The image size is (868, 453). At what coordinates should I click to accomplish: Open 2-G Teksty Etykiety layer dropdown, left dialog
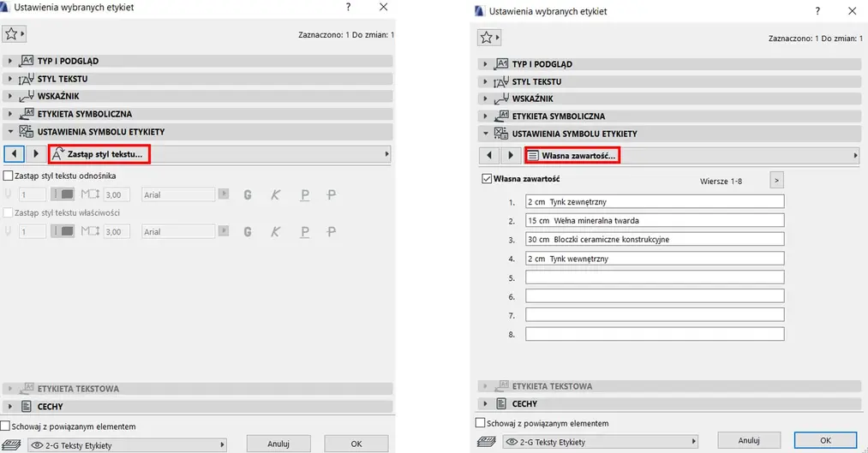[x=128, y=444]
